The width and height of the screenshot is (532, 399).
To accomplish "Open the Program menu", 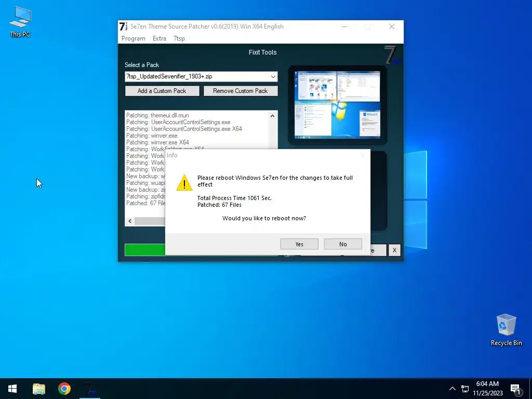I will [134, 38].
